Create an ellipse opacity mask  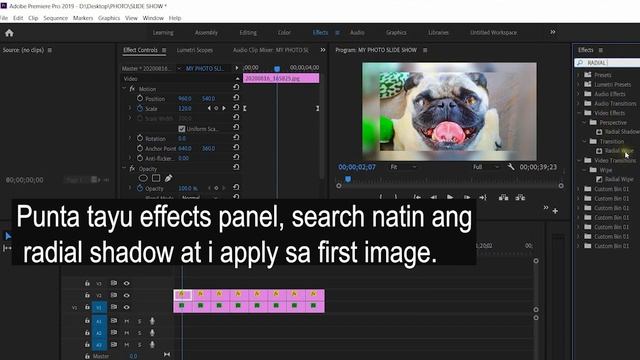[x=143, y=178]
